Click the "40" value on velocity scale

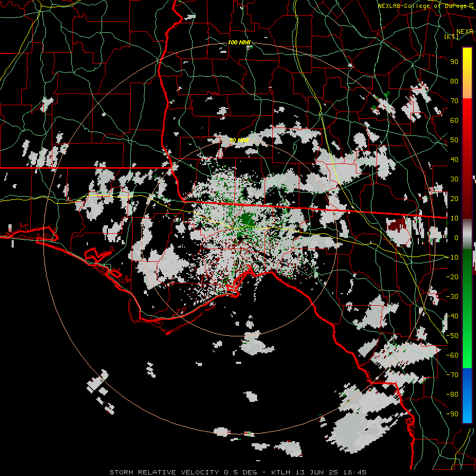click(x=454, y=159)
